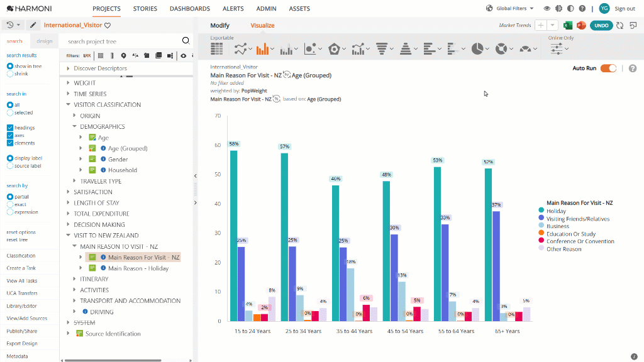
Task: Switch to the Modify tab
Action: [219, 25]
